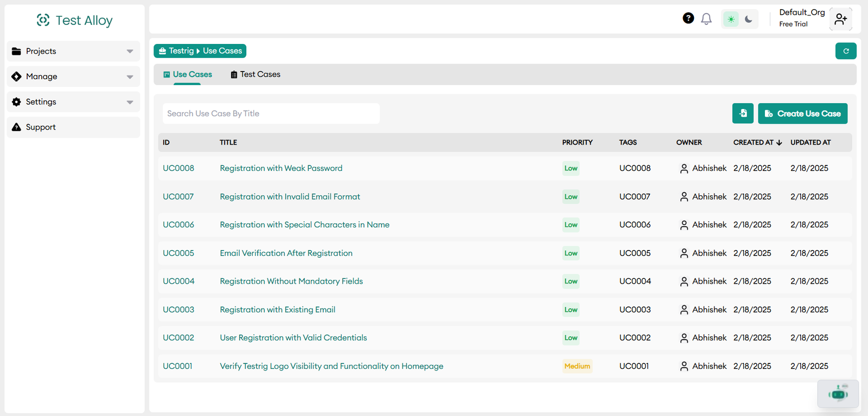
Task: Open the notifications bell
Action: click(x=706, y=19)
